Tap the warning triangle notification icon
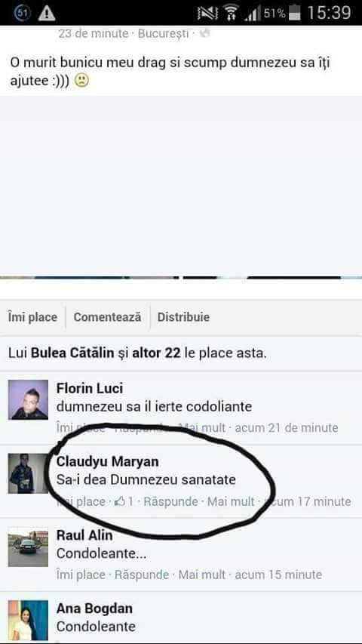Screen dimensions: 362x644 47,14
